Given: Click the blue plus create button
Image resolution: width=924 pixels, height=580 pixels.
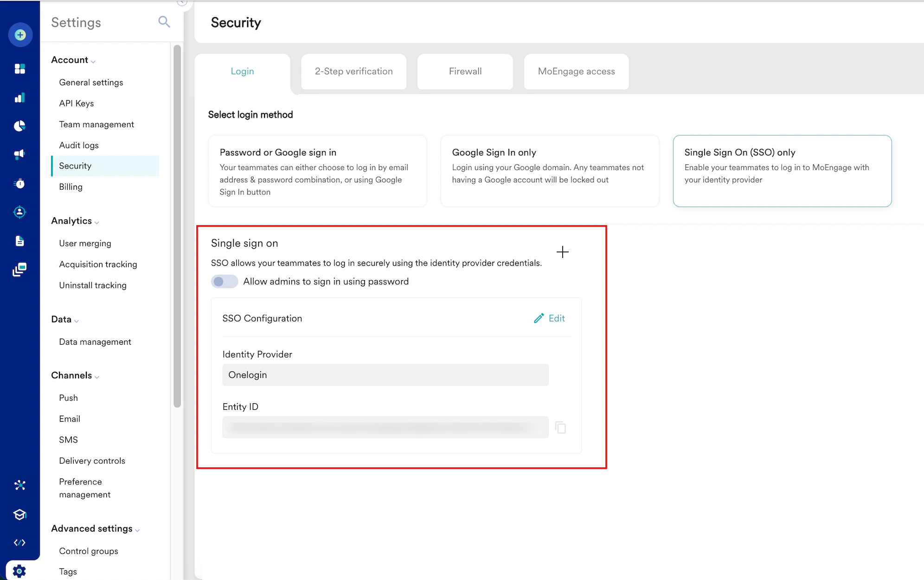Looking at the screenshot, I should click(20, 35).
